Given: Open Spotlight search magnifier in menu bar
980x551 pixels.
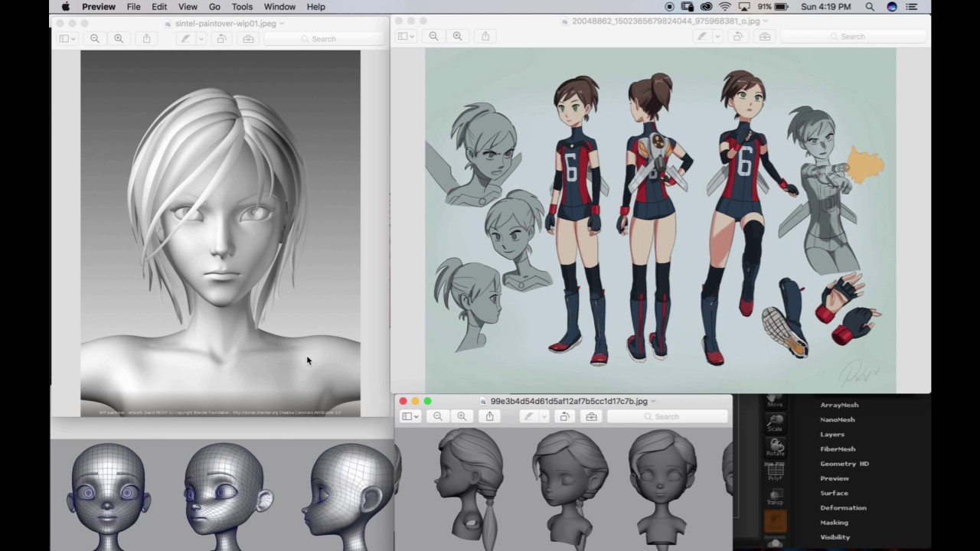Looking at the screenshot, I should 870,7.
